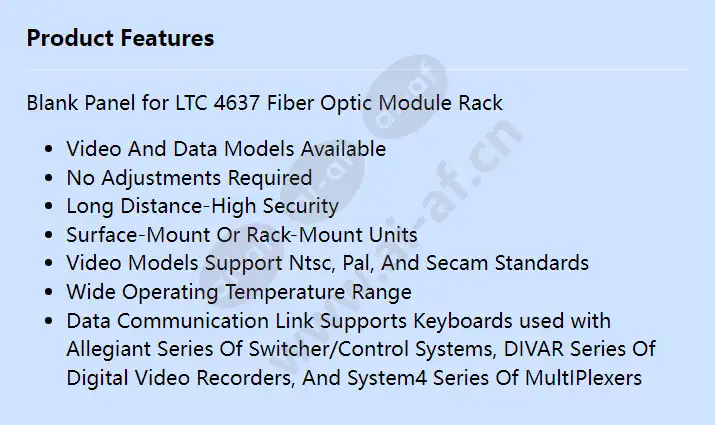
Task: Click the No Adjustments Required bullet text
Action: [x=189, y=178]
